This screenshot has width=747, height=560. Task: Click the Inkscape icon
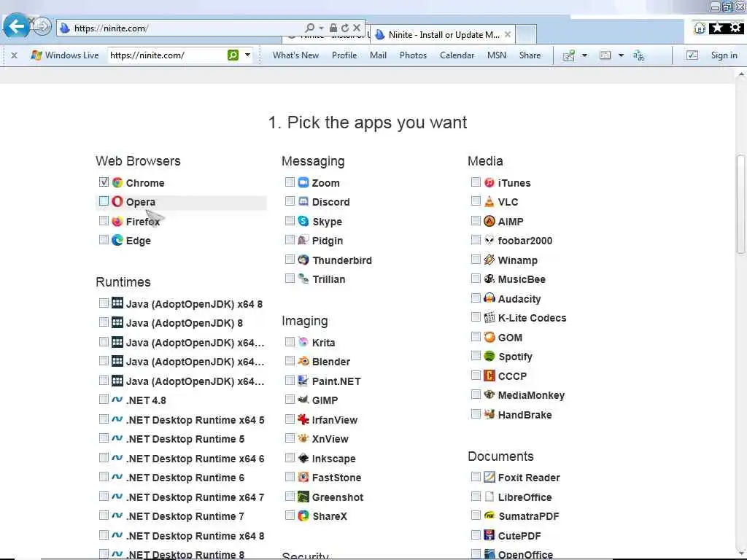(303, 458)
